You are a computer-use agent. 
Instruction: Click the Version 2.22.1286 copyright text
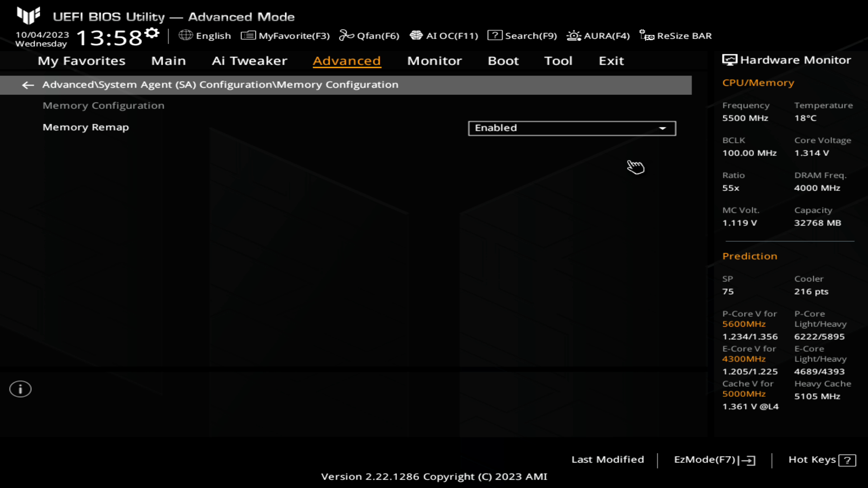pos(434,477)
